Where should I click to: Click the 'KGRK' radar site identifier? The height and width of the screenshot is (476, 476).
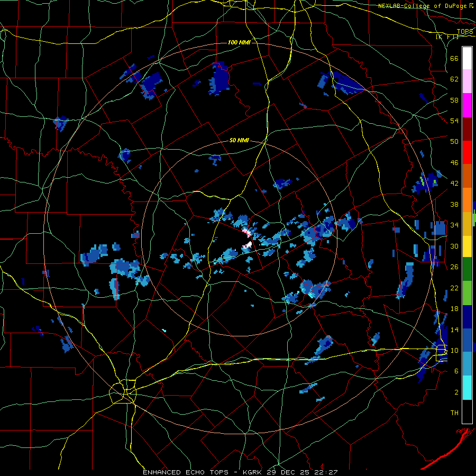click(253, 472)
